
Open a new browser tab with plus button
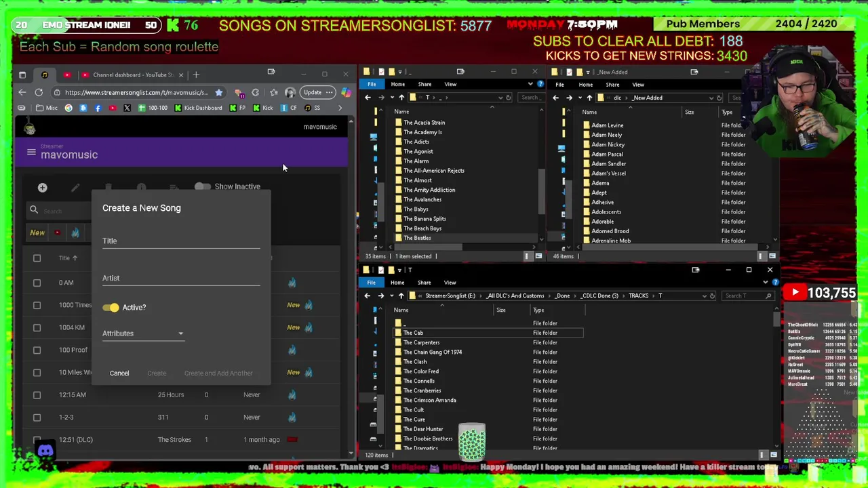click(x=196, y=75)
